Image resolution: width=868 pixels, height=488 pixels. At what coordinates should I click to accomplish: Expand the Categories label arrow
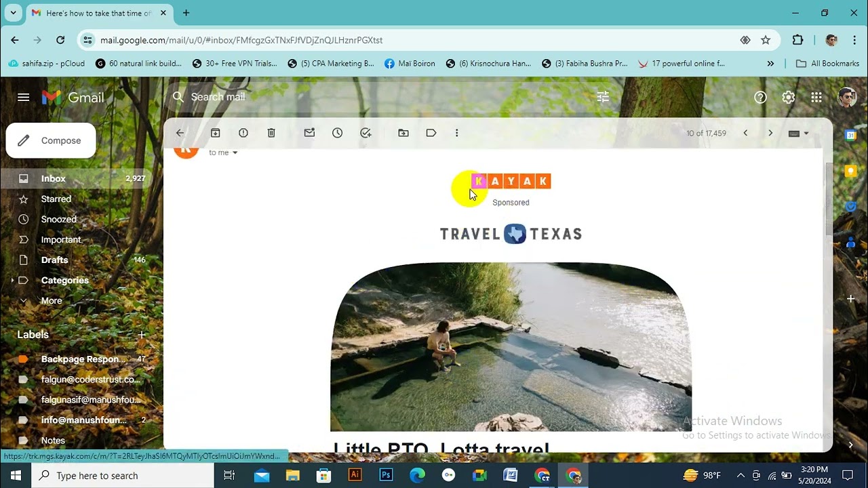[x=12, y=281]
